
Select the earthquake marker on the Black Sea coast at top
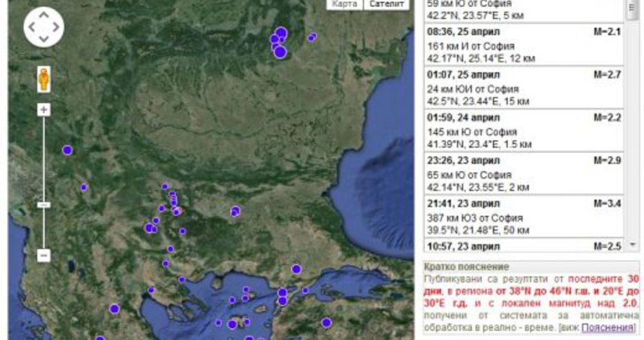[312, 37]
